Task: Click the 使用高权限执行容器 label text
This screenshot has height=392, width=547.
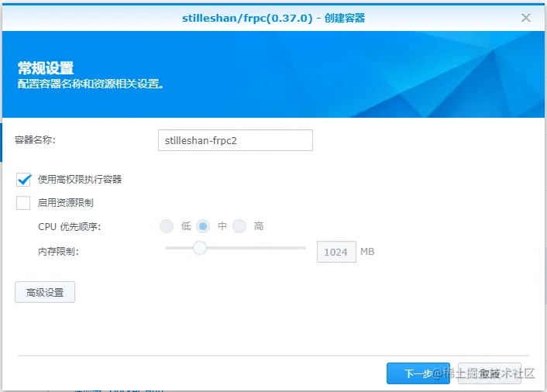Action: pyautogui.click(x=80, y=180)
